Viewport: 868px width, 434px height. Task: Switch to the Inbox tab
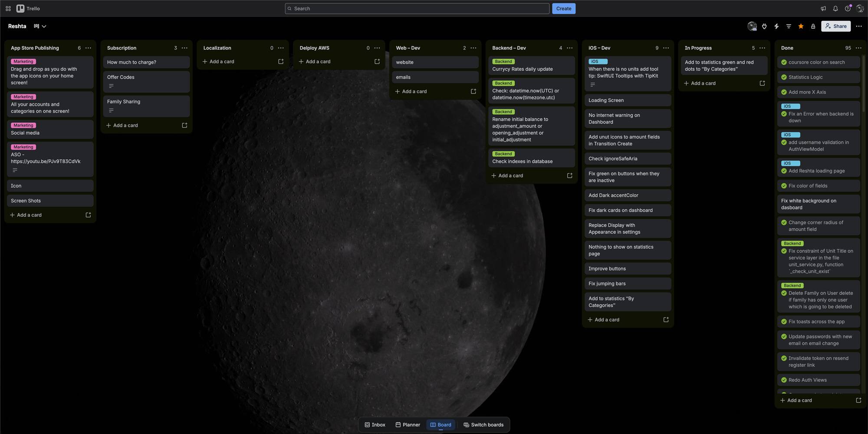[x=375, y=425]
